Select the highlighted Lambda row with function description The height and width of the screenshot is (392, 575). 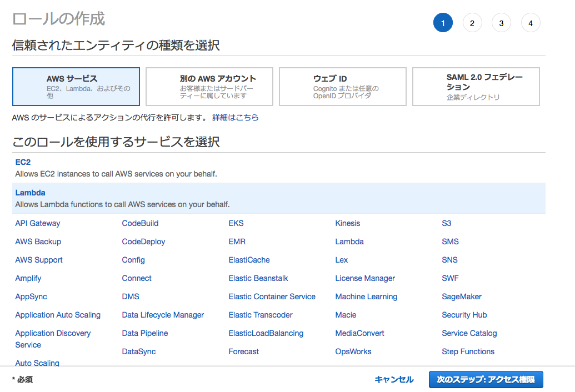279,198
